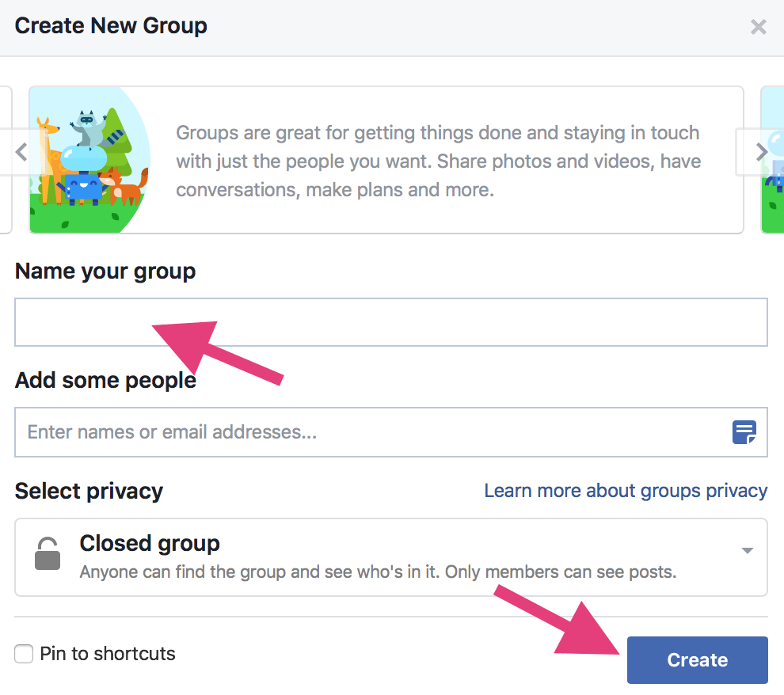Click the Closed group description text
This screenshot has height=695, width=784.
click(378, 572)
